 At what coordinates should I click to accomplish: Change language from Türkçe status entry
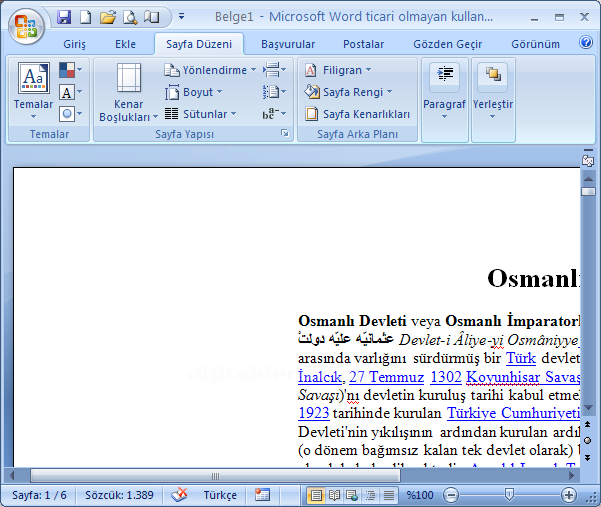(220, 495)
